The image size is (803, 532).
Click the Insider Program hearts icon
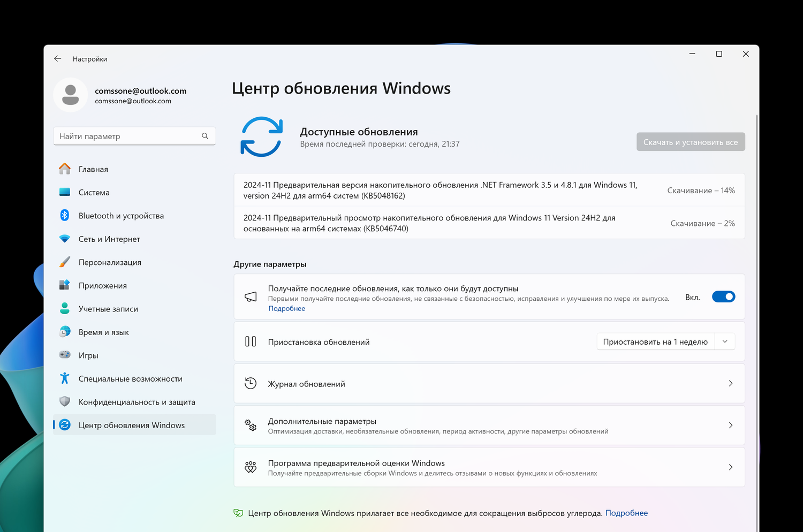[x=251, y=467]
